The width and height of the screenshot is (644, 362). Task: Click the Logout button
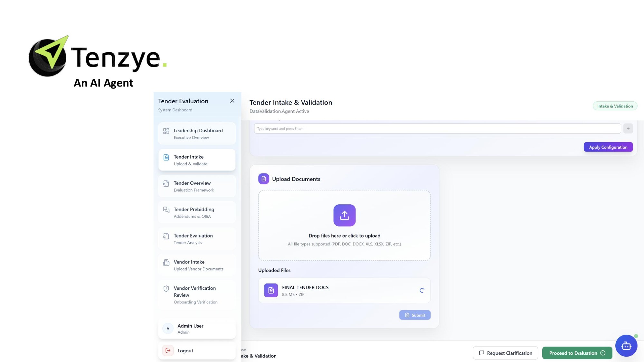point(197,351)
